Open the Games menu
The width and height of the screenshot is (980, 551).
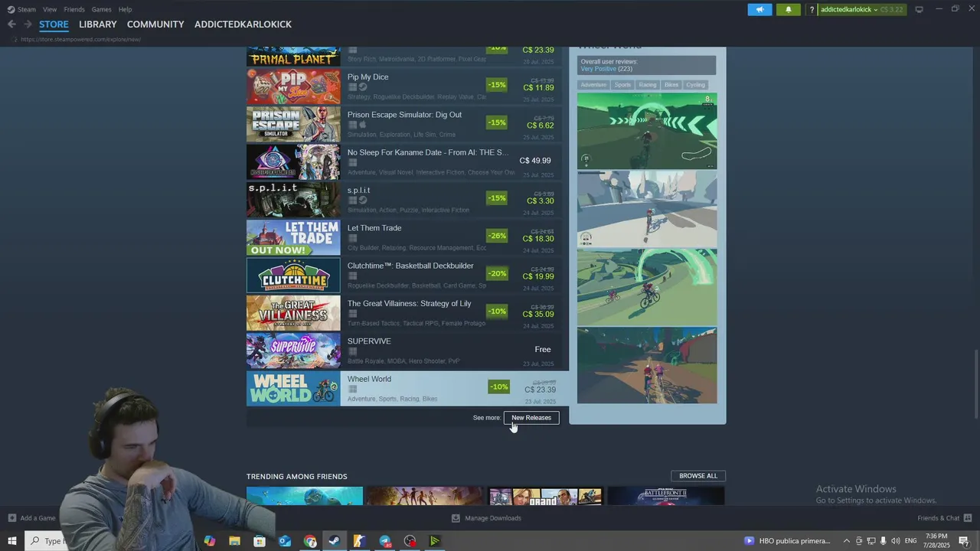(101, 9)
